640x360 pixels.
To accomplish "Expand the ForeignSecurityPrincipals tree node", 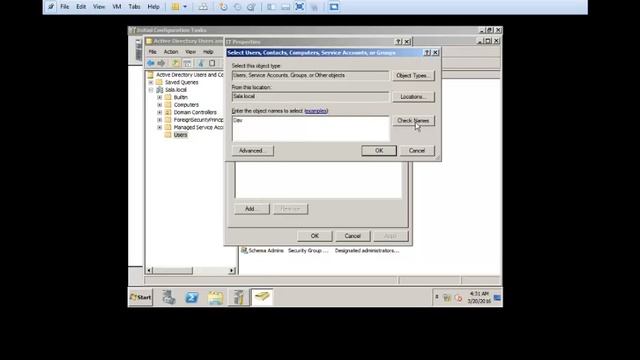I will (x=160, y=120).
